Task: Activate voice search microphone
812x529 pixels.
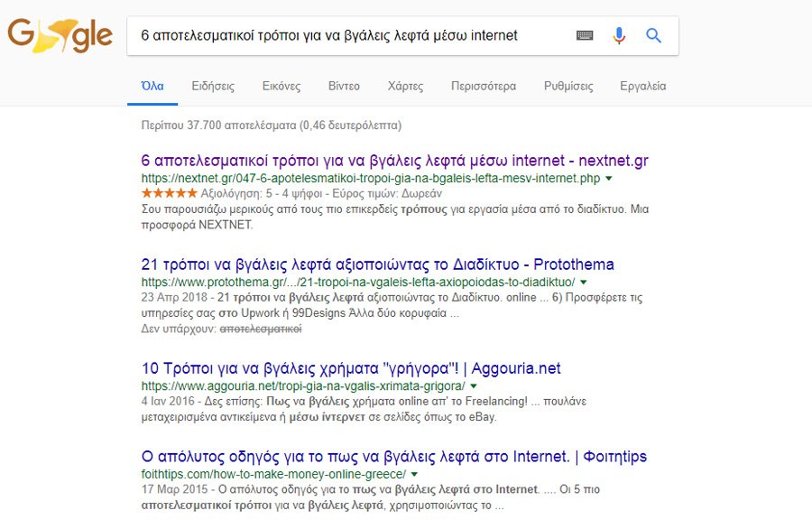Action: (618, 35)
